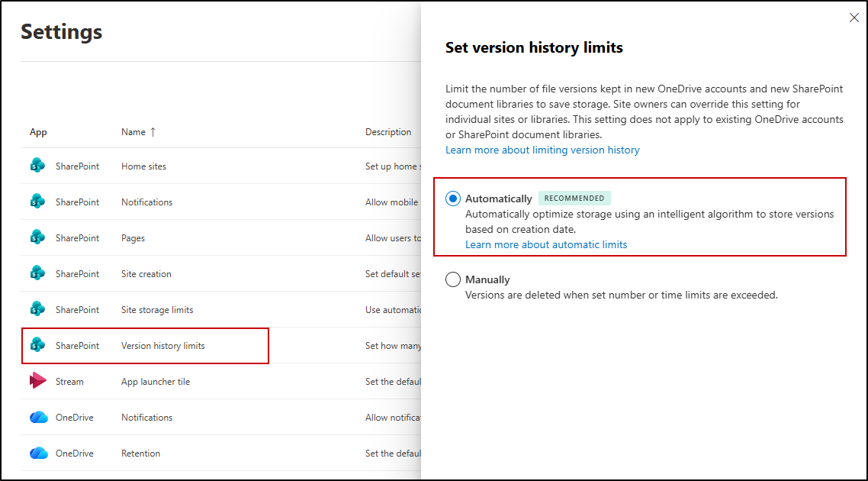
Task: Click the App column header
Action: coord(38,132)
